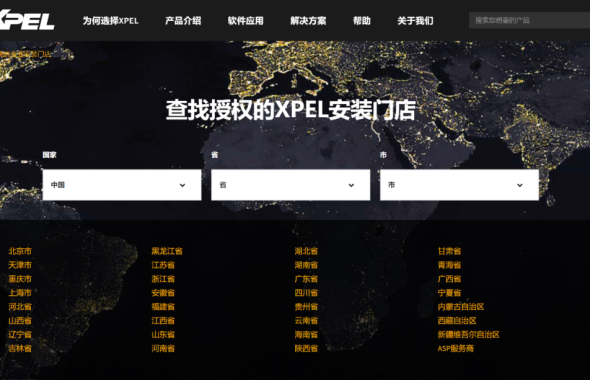Image resolution: width=590 pixels, height=380 pixels.
Task: Open 内蒙古自治区 link
Action: tap(461, 307)
